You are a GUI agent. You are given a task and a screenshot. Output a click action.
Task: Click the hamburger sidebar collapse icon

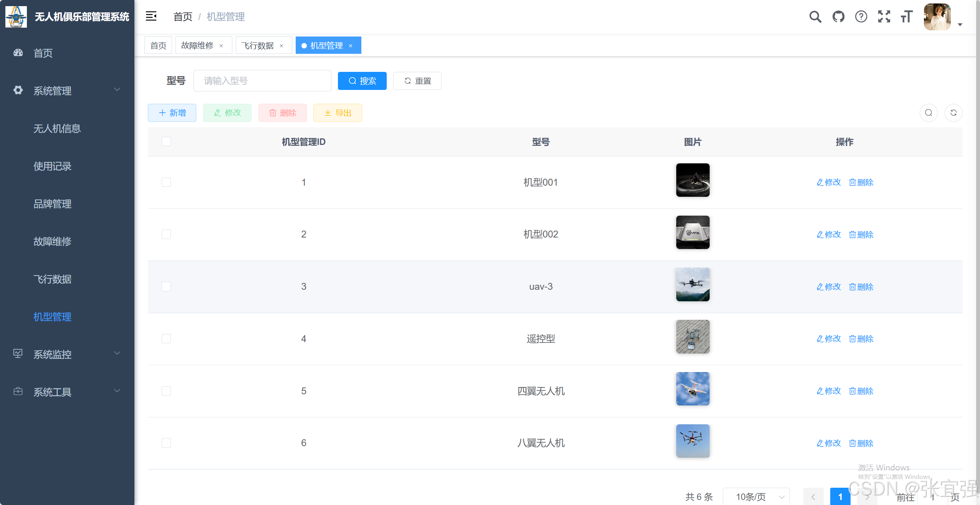pyautogui.click(x=151, y=16)
